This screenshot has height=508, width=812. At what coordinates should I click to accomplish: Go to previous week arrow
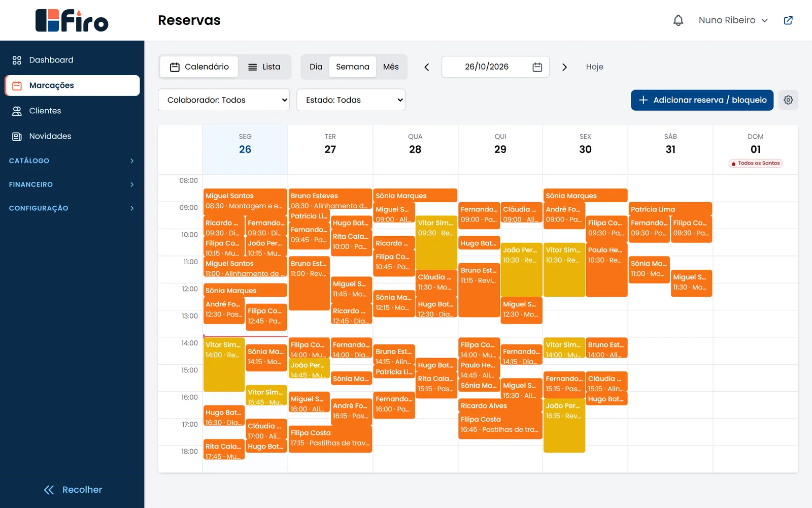coord(427,67)
